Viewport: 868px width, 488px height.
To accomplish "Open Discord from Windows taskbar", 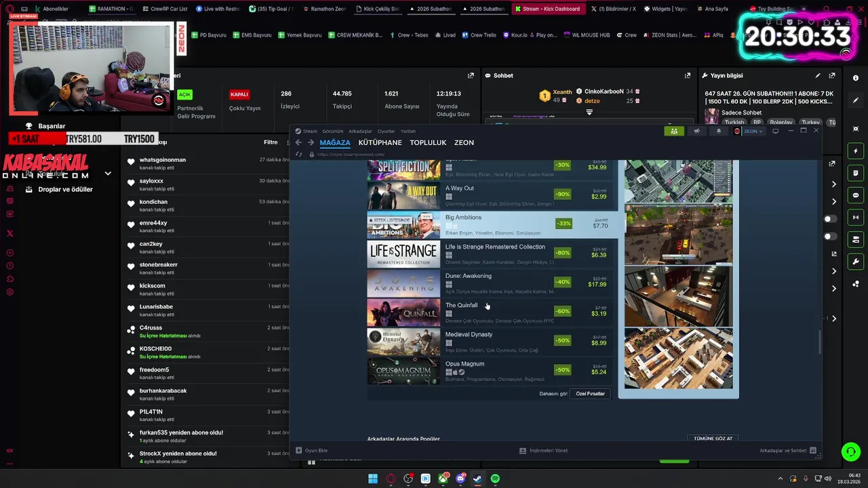I will coord(460,479).
